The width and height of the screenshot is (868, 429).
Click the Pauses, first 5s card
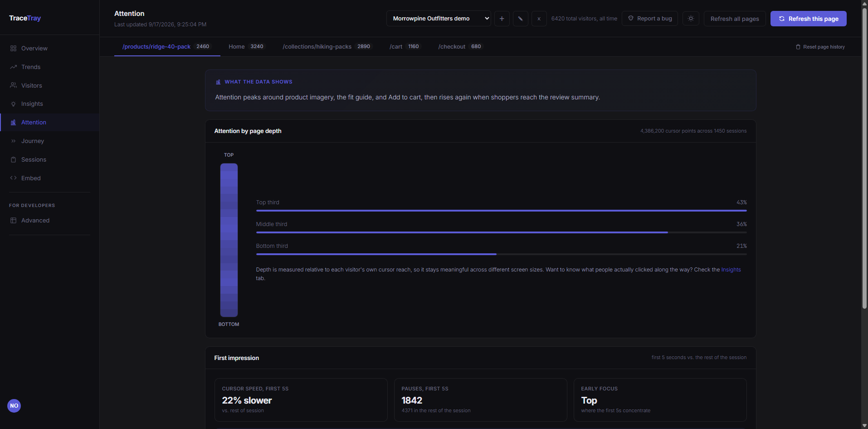(481, 400)
